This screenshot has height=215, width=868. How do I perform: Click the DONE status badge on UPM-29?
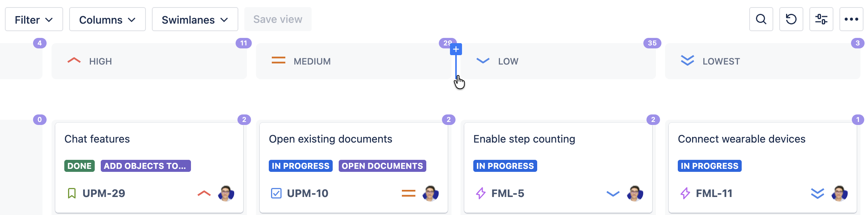coord(79,166)
